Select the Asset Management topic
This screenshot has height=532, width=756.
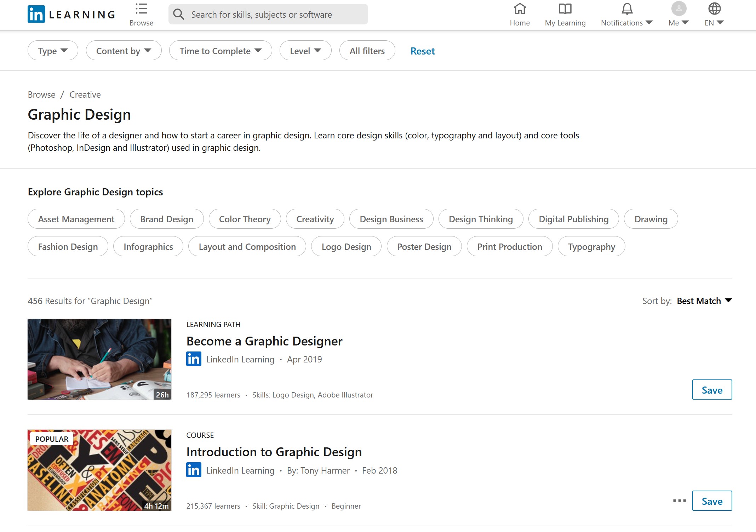76,219
